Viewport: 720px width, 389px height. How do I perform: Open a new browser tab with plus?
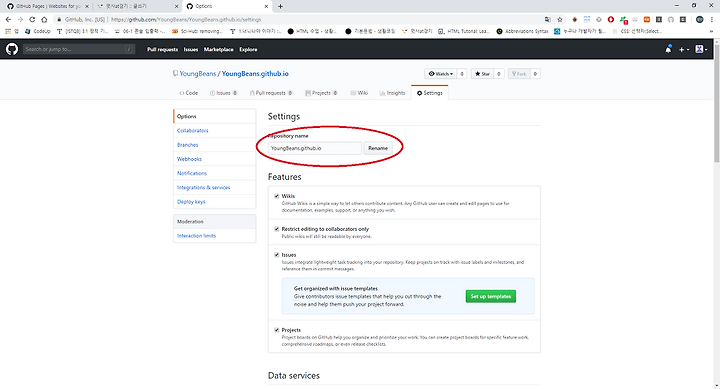tap(280, 6)
